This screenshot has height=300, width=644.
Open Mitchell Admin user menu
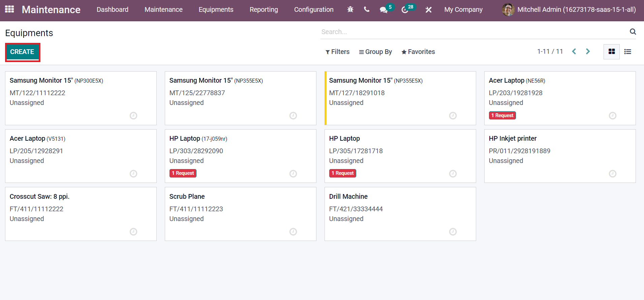(569, 10)
